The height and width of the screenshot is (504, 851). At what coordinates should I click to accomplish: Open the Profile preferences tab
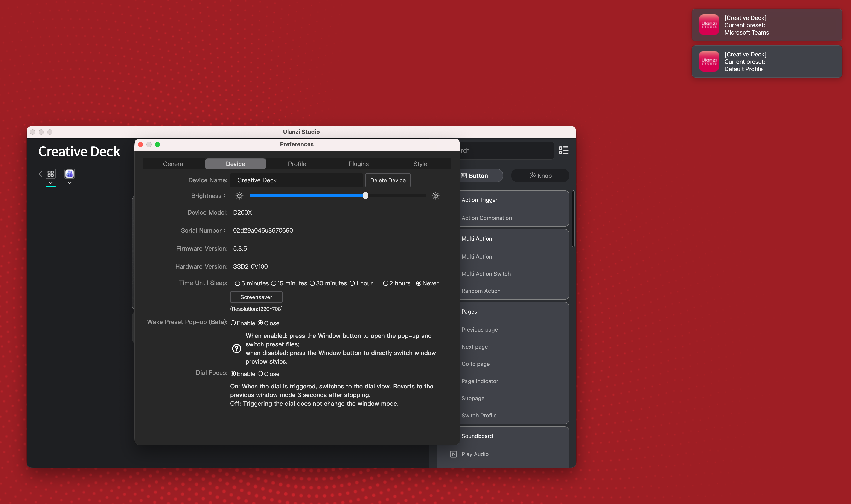[297, 164]
